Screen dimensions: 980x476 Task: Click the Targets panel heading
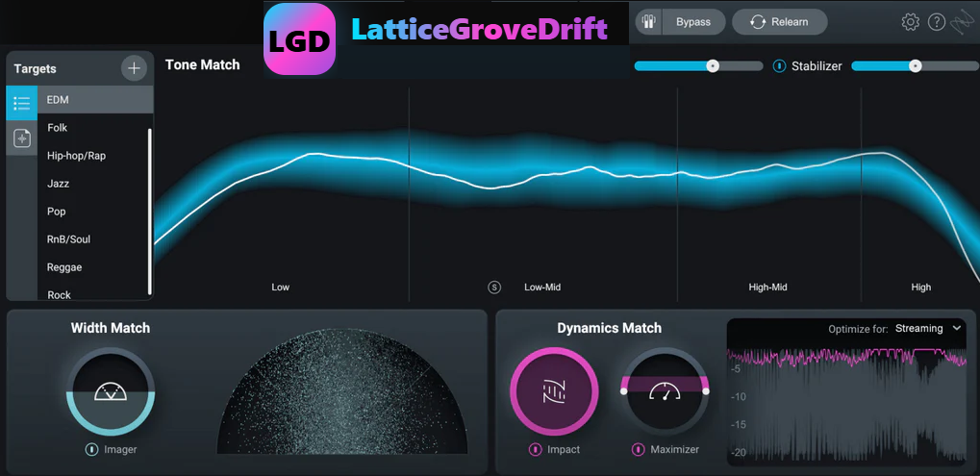point(35,68)
